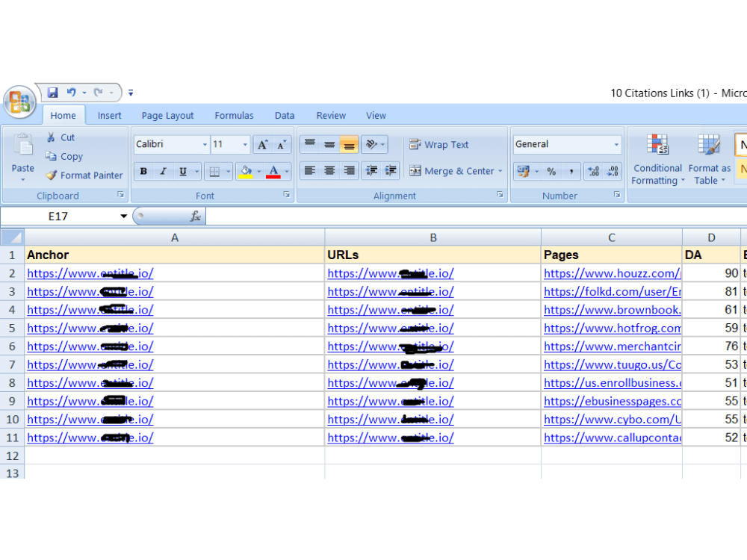Apply Percent Style
The height and width of the screenshot is (560, 747).
pyautogui.click(x=551, y=172)
